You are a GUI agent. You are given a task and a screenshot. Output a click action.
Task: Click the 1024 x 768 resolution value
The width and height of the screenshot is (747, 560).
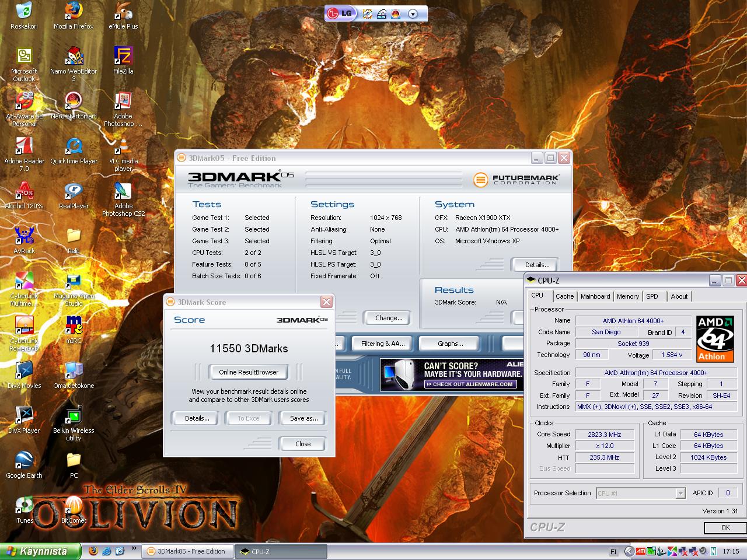[x=386, y=218]
